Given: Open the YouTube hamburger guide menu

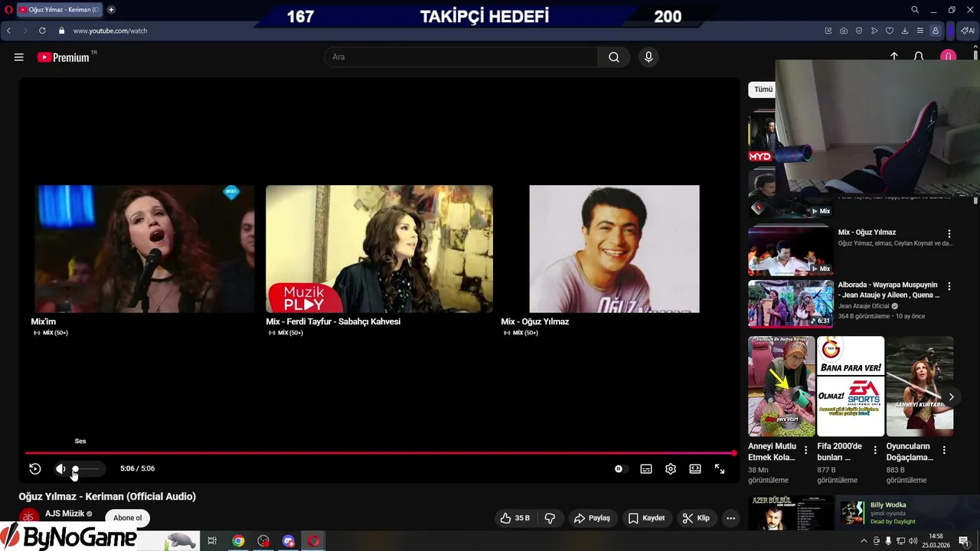Looking at the screenshot, I should point(19,57).
